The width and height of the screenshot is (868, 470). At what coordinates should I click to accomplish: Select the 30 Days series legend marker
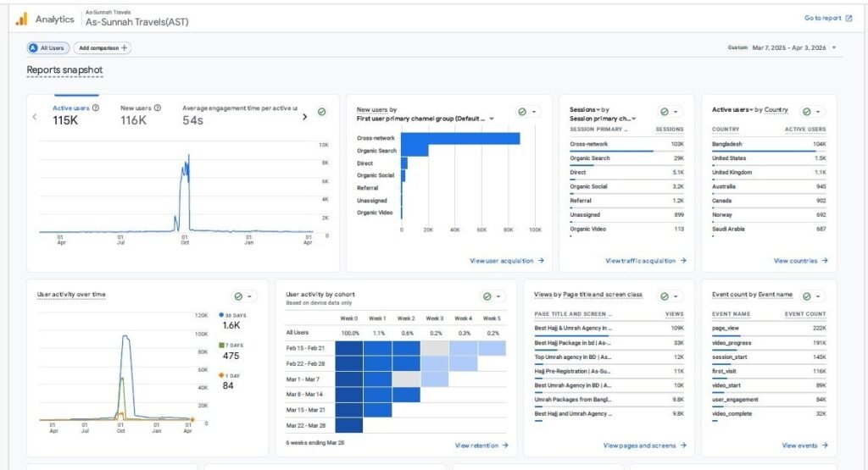[221, 315]
